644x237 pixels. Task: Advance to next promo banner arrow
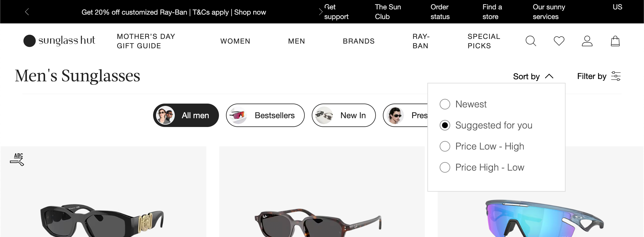321,12
